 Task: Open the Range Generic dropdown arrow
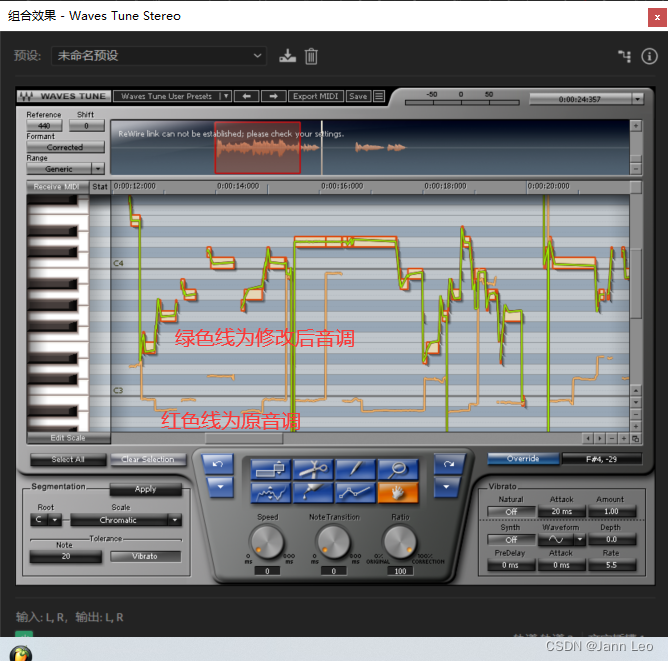98,169
